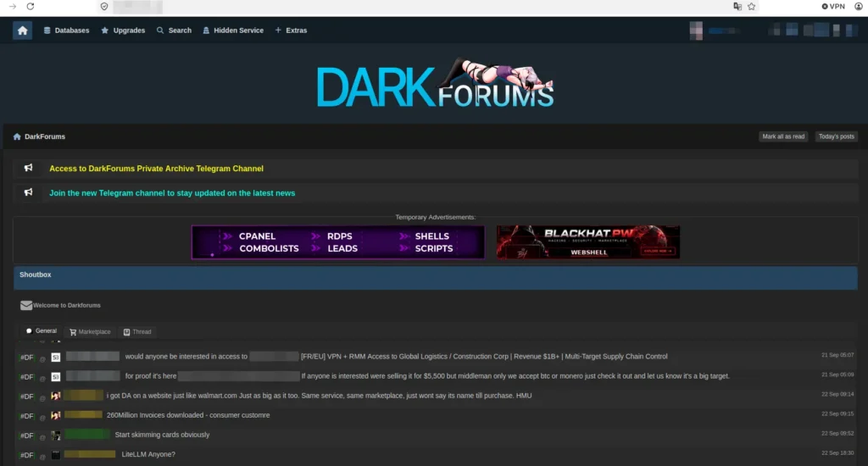Reload the page with browser refresh icon
Viewport: 868px width, 466px height.
pos(31,7)
